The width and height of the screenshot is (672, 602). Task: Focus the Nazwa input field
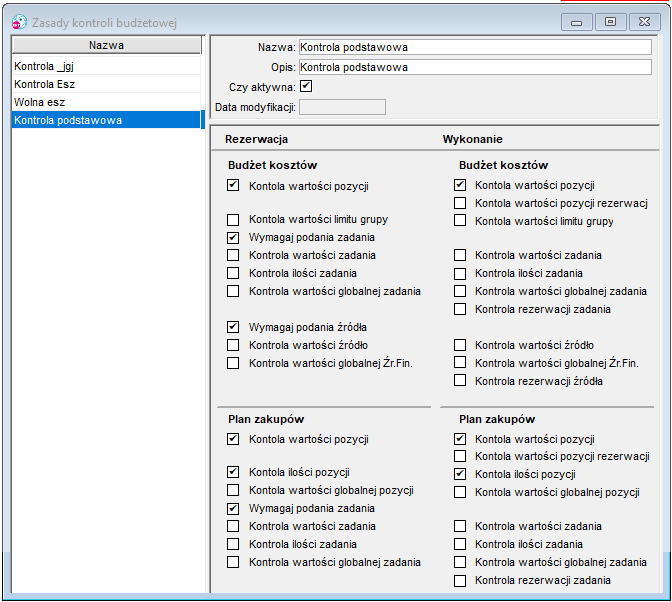pyautogui.click(x=475, y=47)
